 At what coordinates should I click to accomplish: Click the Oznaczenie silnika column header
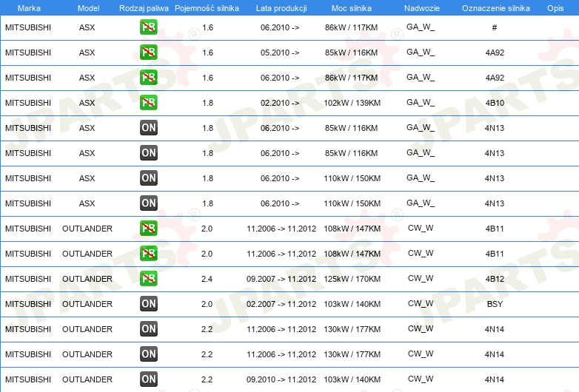(x=496, y=8)
